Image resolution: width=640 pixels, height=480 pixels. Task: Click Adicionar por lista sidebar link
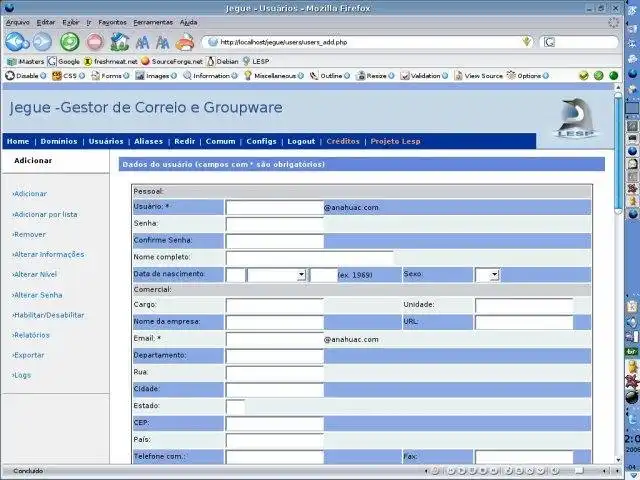pos(45,214)
